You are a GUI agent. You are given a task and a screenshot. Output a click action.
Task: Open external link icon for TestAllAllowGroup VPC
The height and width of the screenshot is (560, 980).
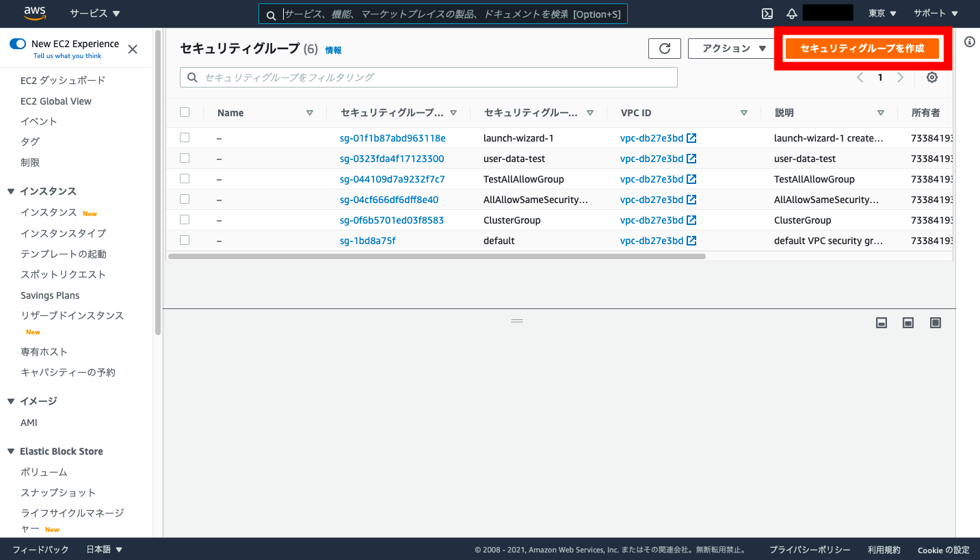(x=691, y=179)
